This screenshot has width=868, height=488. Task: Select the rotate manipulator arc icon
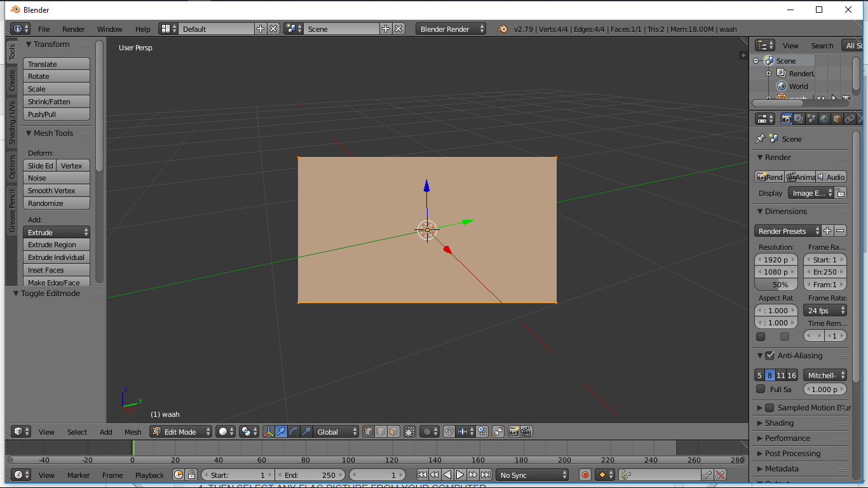pos(294,431)
